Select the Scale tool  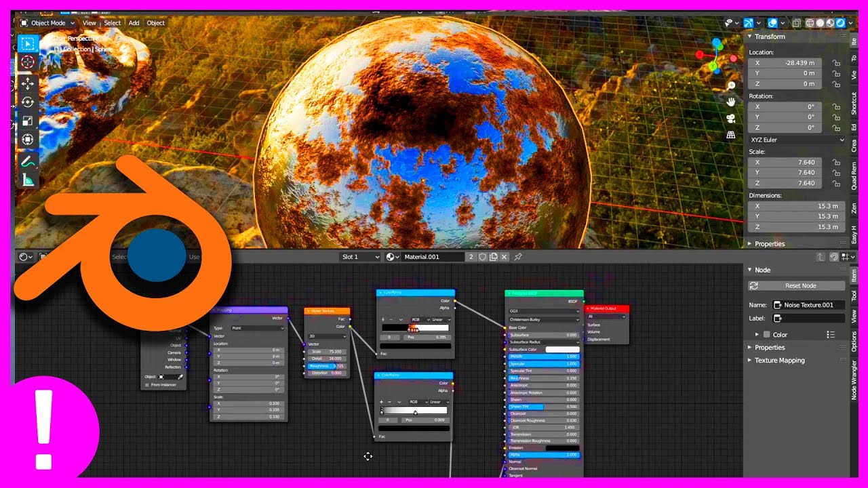[x=28, y=121]
